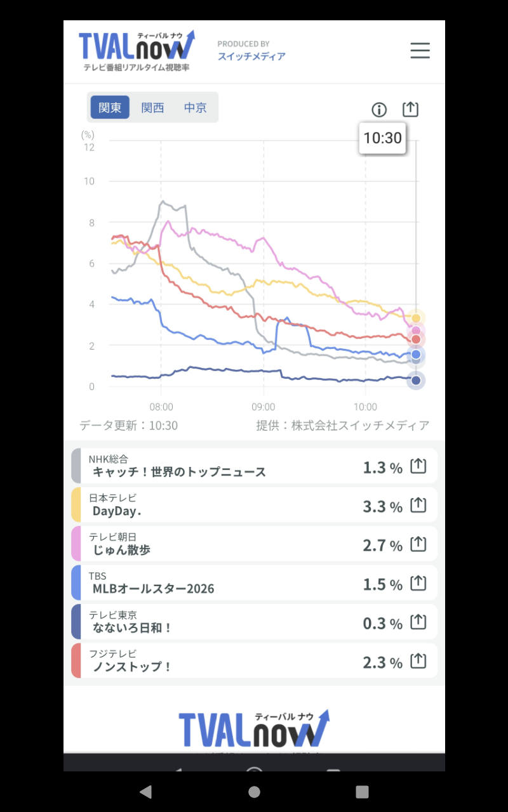
Task: Click the chart info icon
Action: click(379, 110)
